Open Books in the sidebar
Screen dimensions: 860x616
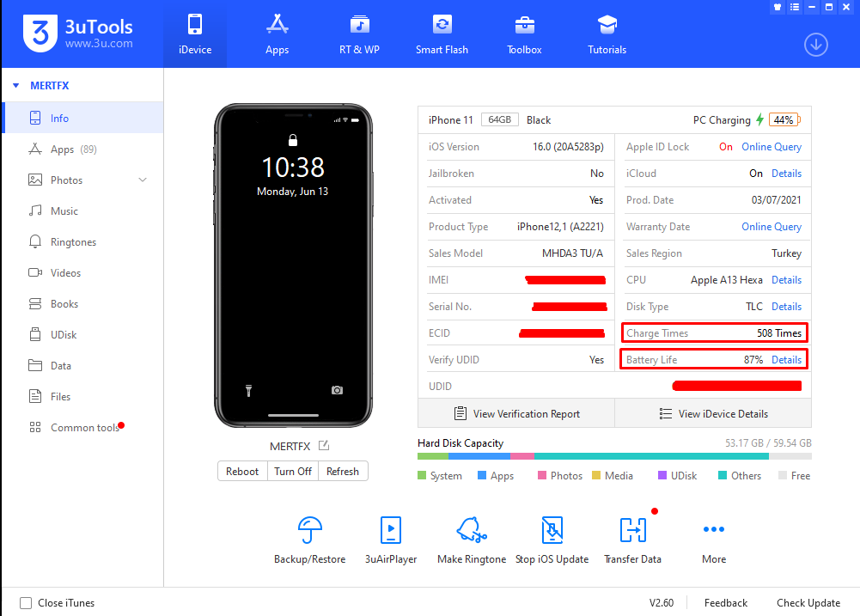point(82,304)
